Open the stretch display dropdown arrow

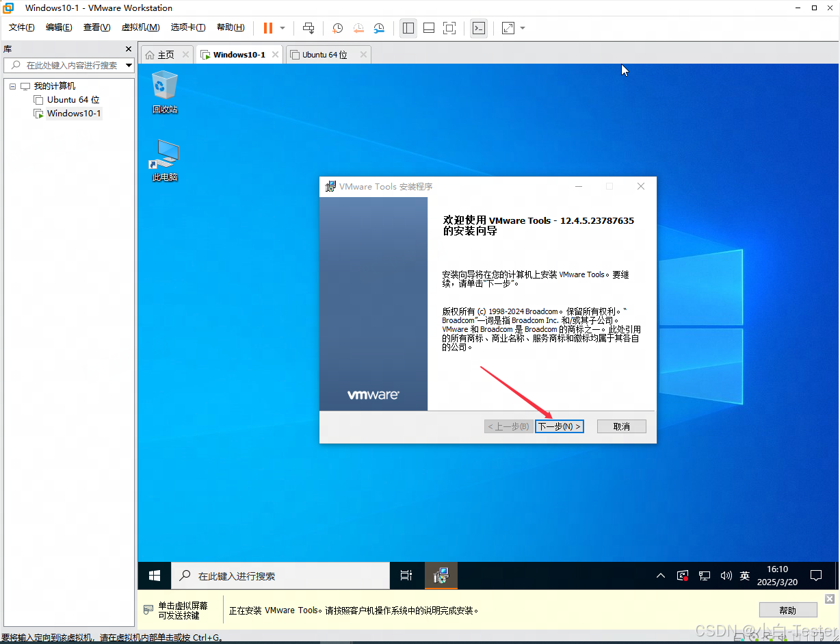(523, 28)
